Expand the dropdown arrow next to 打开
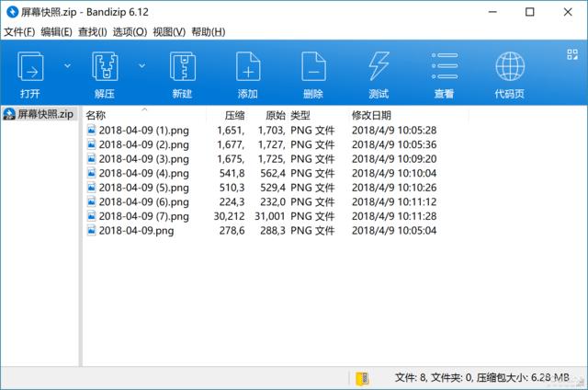 [66, 66]
